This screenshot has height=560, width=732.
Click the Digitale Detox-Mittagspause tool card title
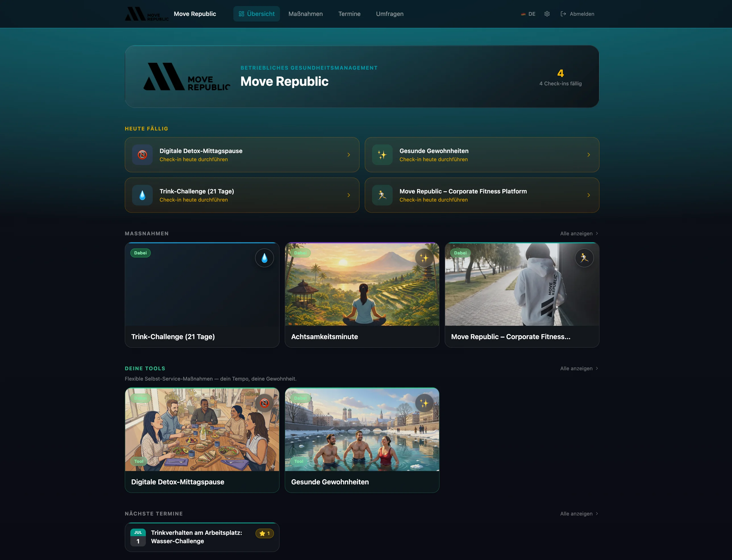click(x=178, y=482)
